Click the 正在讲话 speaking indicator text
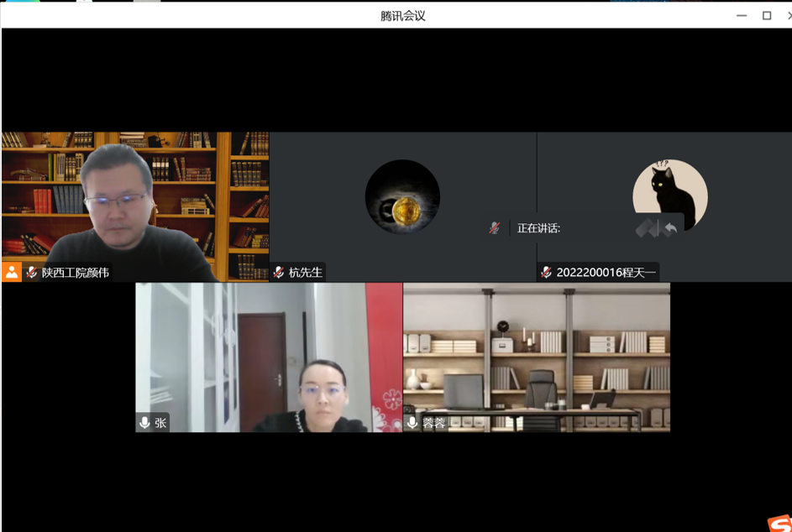 pyautogui.click(x=538, y=228)
